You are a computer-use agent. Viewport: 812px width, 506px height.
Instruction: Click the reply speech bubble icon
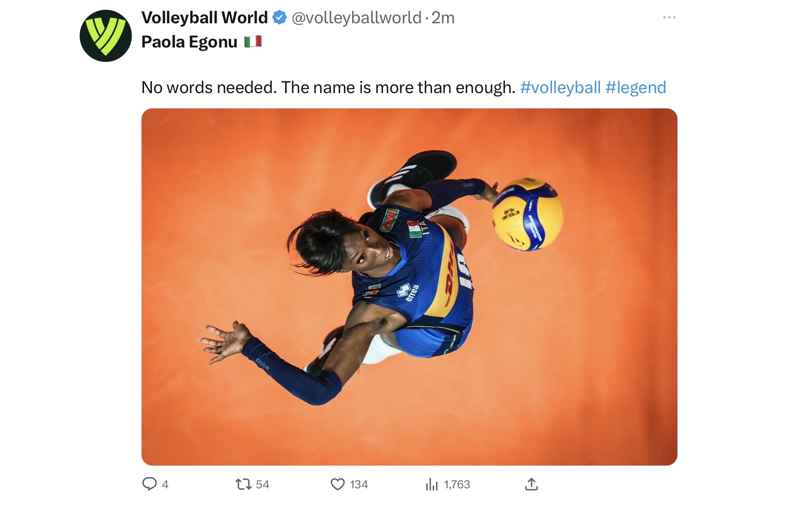(149, 484)
